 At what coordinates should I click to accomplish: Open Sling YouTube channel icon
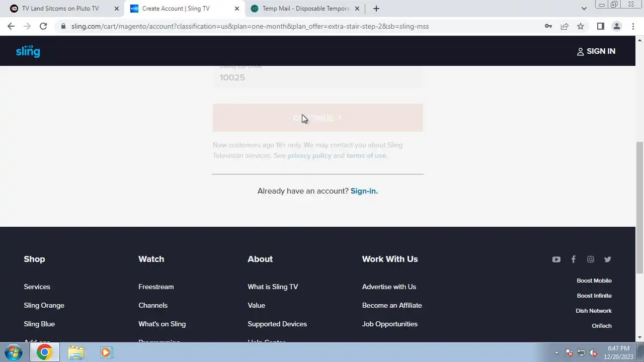click(556, 259)
